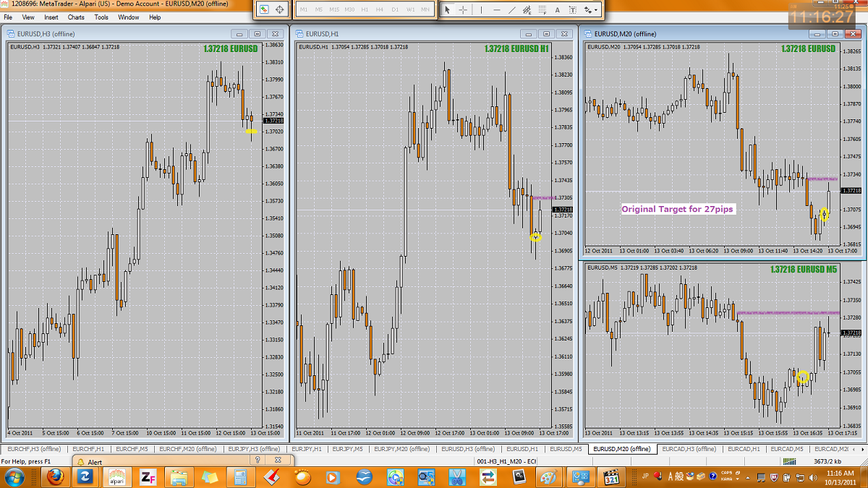Switch to EURCHF,M20 (offline) chart tab

[x=187, y=449]
